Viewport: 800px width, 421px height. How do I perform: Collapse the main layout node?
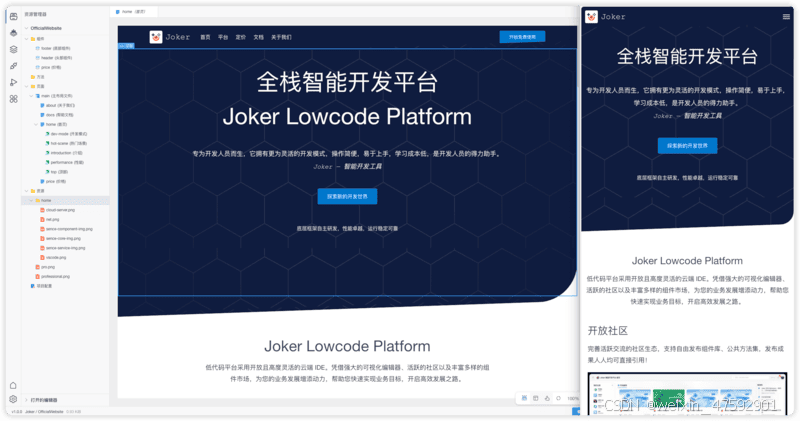click(31, 96)
